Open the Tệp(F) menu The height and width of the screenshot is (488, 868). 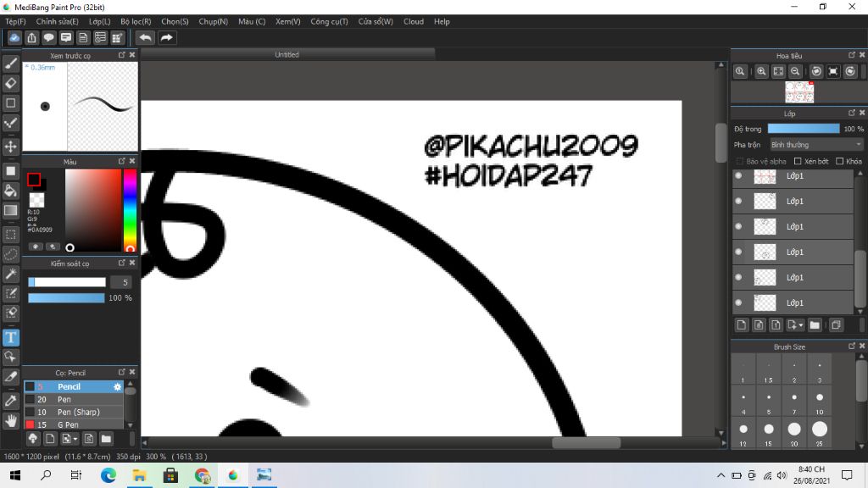[15, 21]
